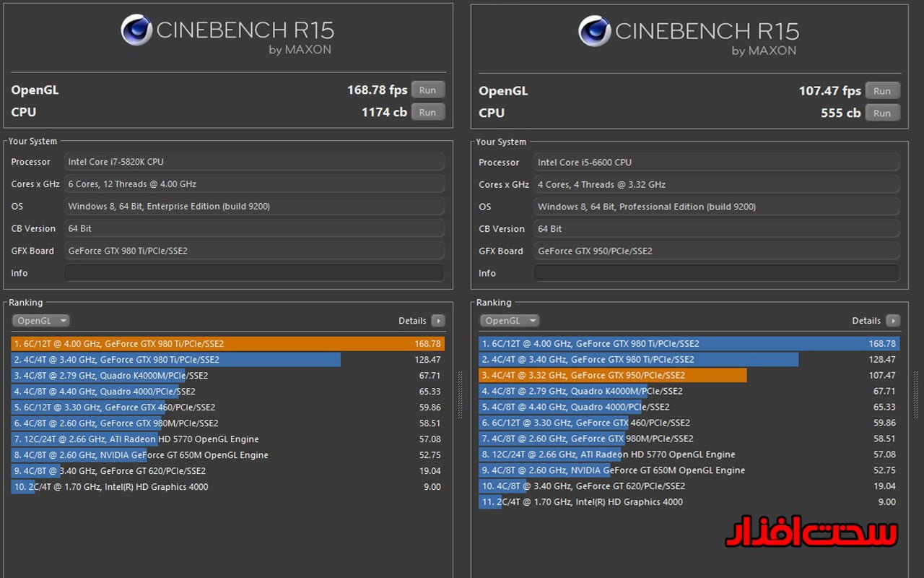Select the orange GTX 950 ranking entry
The image size is (924, 578).
[x=612, y=376]
